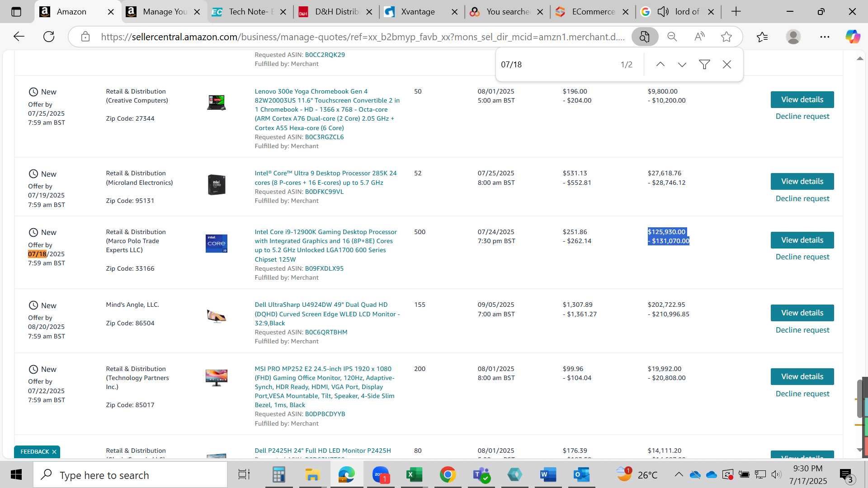This screenshot has width=868, height=488.
Task: Click the find on page icon in address bar
Action: (645, 37)
